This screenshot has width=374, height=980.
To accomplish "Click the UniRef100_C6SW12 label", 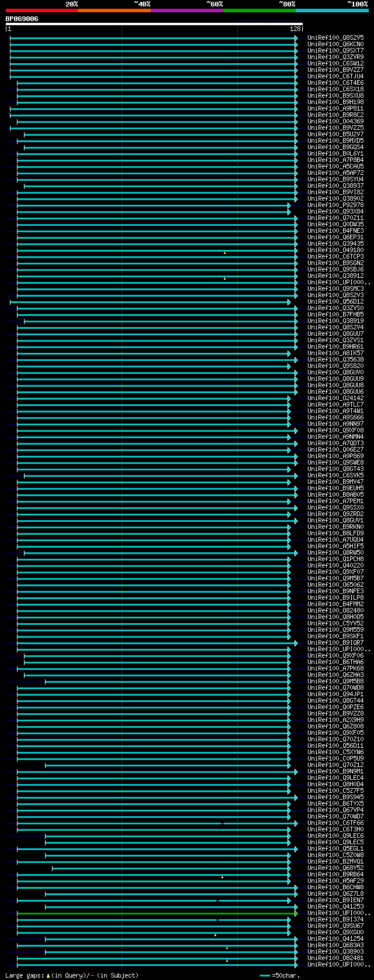I will pos(335,63).
